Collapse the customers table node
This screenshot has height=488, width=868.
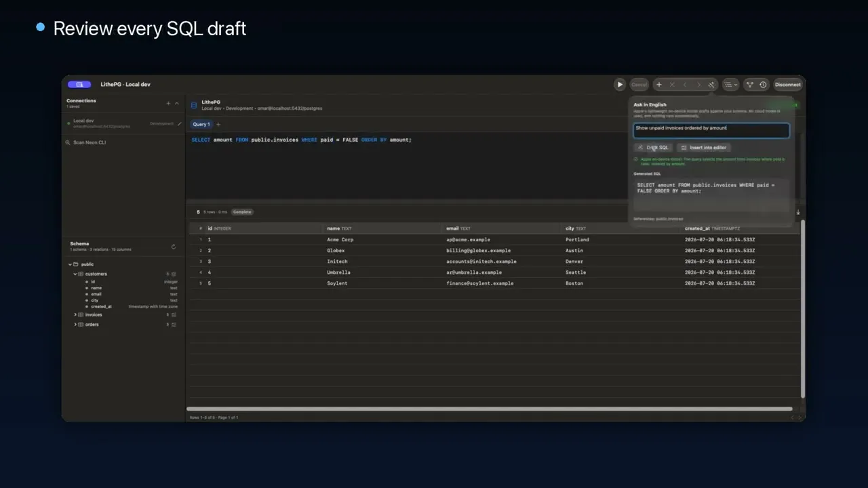coord(75,274)
